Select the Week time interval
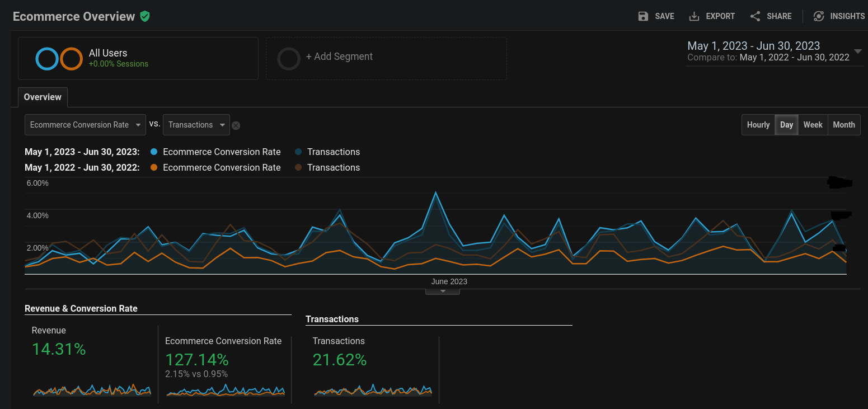The height and width of the screenshot is (409, 868). click(x=813, y=125)
